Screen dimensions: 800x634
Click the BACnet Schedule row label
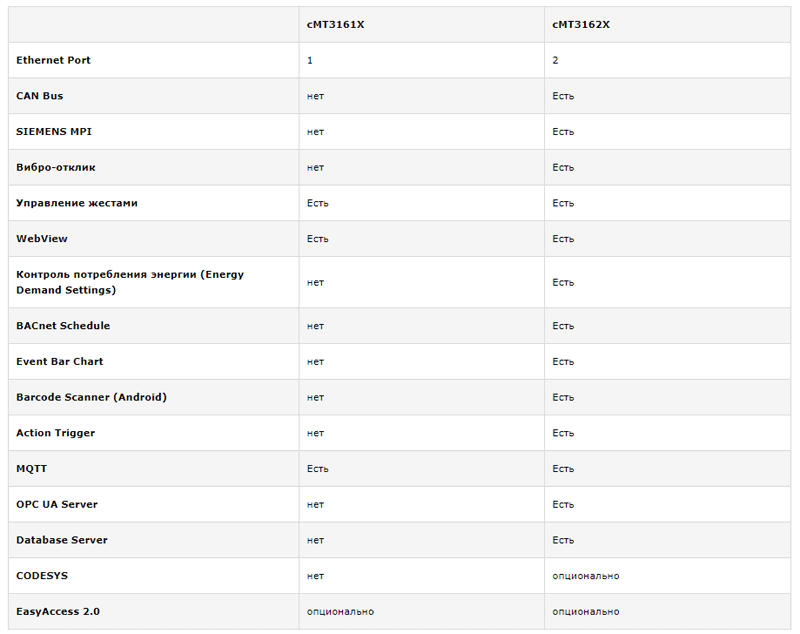[x=63, y=325]
